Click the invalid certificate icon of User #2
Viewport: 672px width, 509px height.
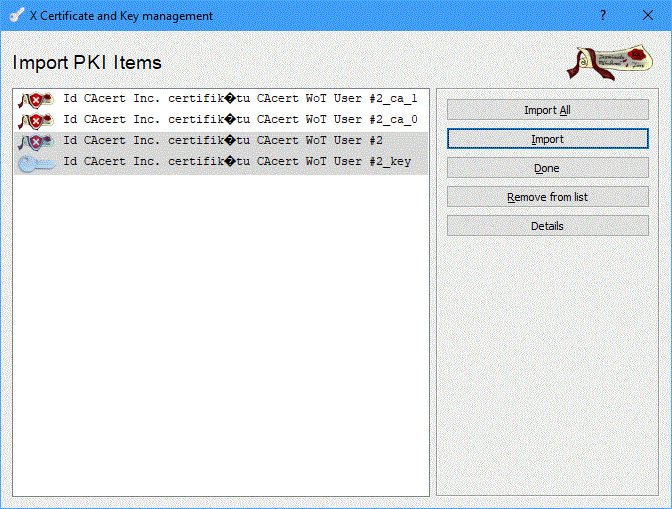click(36, 141)
